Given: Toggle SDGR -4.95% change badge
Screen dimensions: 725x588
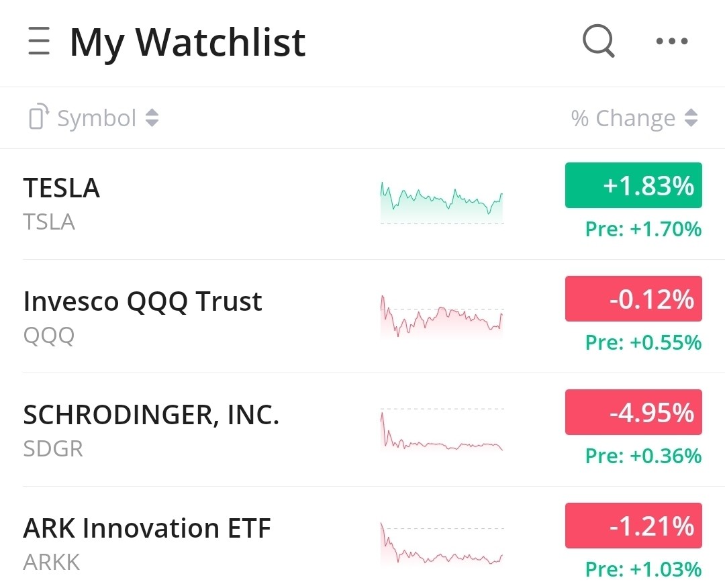Looking at the screenshot, I should pyautogui.click(x=633, y=412).
